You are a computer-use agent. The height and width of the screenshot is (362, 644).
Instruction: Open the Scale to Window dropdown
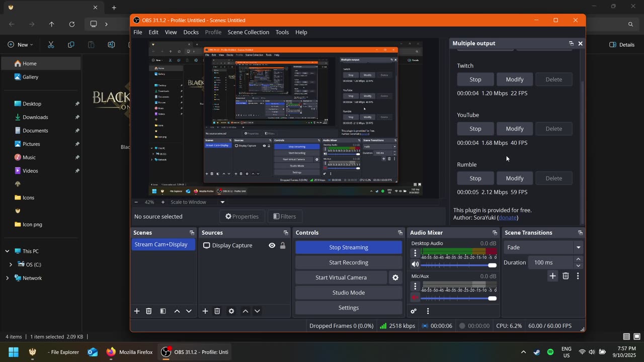pyautogui.click(x=197, y=202)
